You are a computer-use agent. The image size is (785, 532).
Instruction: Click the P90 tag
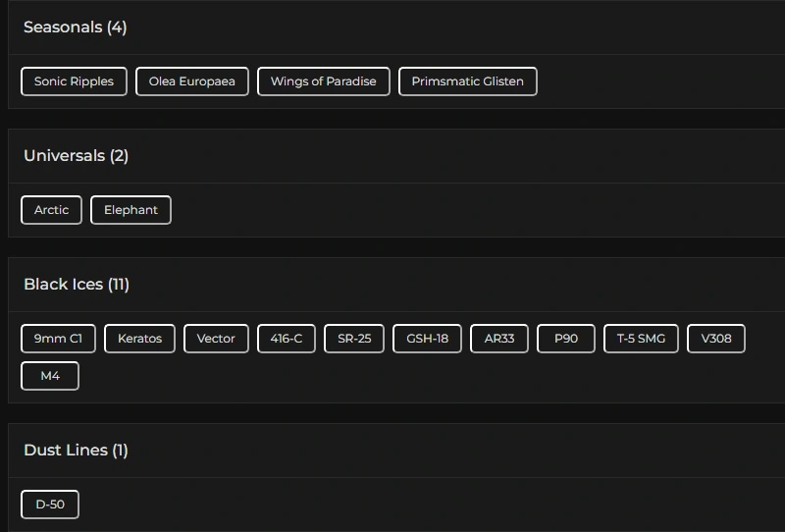[x=566, y=339]
